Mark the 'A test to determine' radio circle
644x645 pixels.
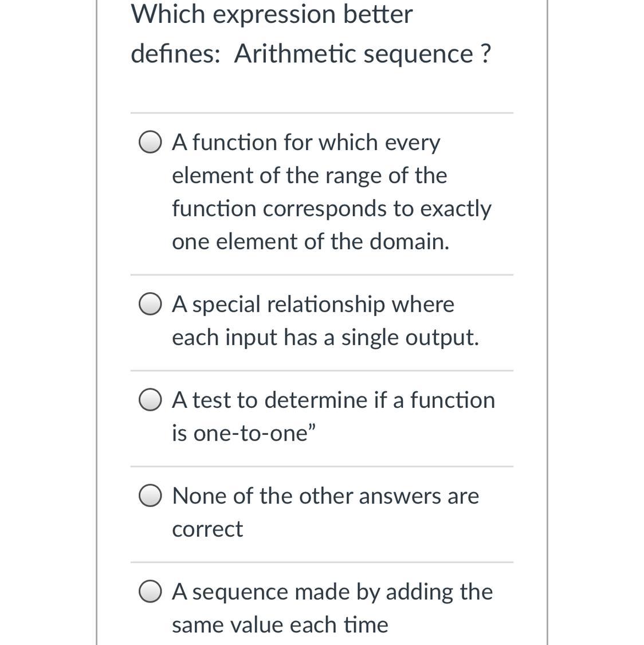point(150,400)
